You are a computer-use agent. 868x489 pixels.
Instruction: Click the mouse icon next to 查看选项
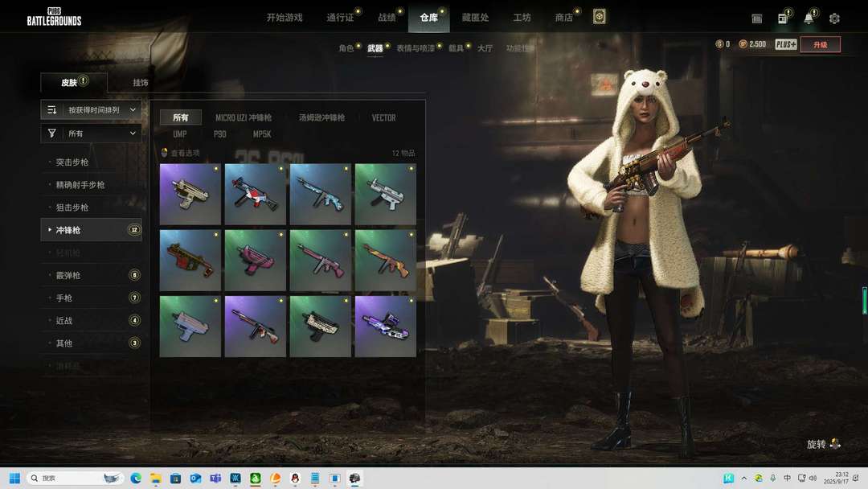(164, 152)
